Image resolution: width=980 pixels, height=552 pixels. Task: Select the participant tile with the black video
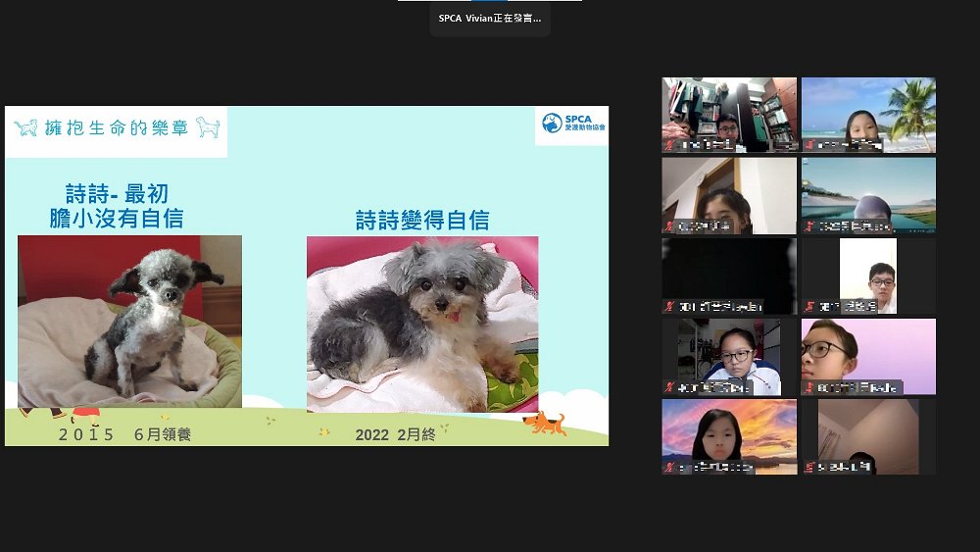pos(728,275)
